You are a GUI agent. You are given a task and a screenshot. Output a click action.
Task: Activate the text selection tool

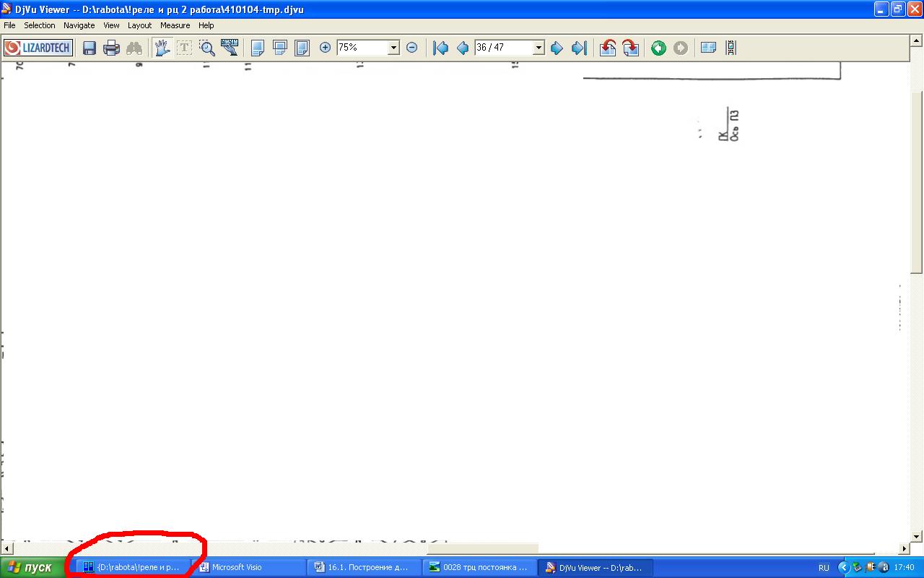(185, 48)
